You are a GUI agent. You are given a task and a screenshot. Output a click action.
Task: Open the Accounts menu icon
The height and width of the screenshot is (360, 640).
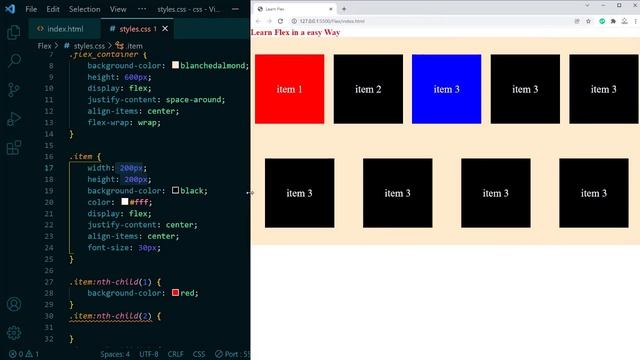14,304
